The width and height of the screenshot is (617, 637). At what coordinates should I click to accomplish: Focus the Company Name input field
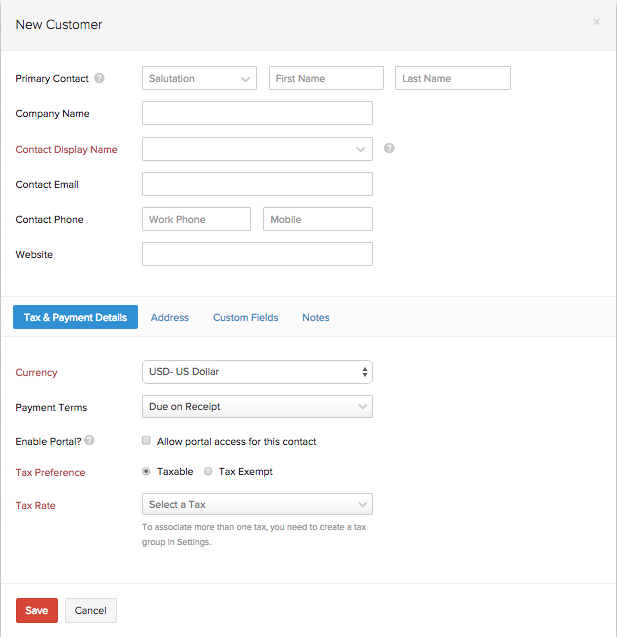point(257,113)
